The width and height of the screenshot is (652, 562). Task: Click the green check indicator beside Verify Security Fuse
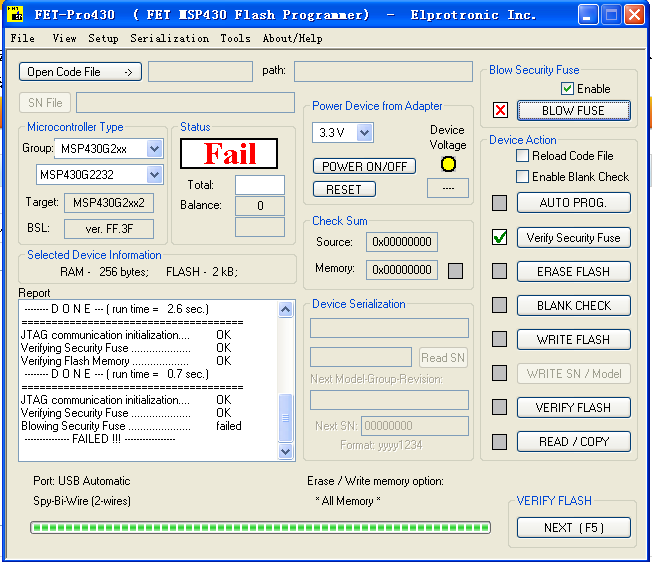click(x=499, y=237)
